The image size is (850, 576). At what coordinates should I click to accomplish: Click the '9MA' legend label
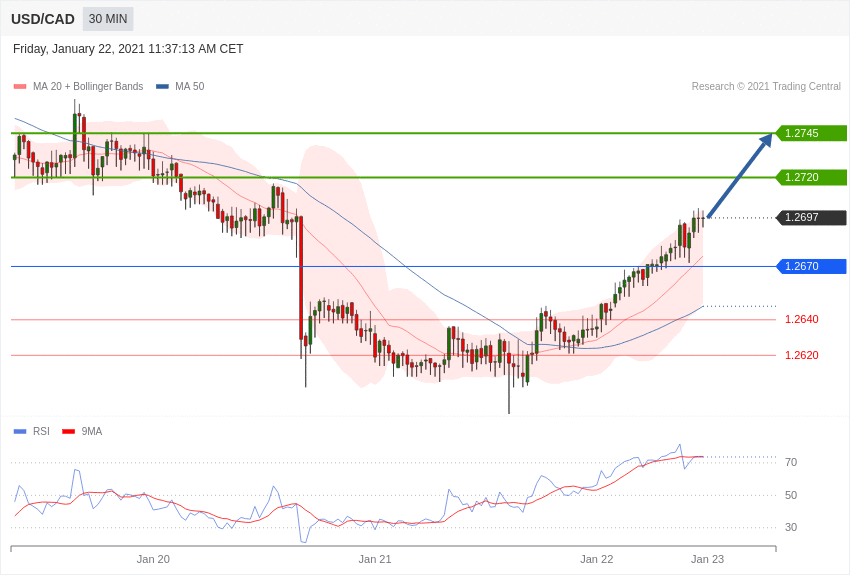pos(92,431)
